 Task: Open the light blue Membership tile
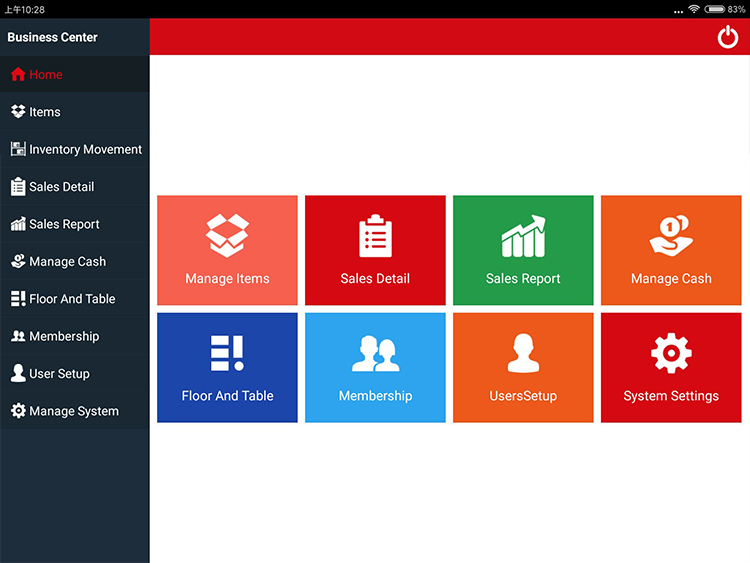point(375,367)
